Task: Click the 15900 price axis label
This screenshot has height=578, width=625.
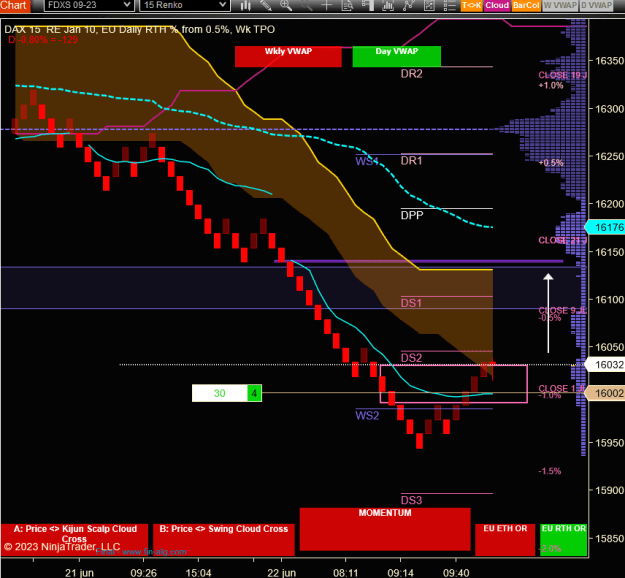Action: (609, 490)
